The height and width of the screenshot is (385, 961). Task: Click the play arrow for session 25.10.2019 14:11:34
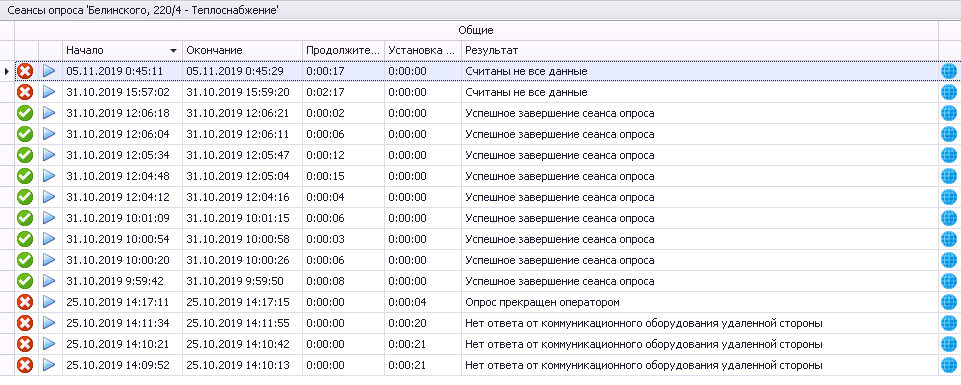[50, 323]
